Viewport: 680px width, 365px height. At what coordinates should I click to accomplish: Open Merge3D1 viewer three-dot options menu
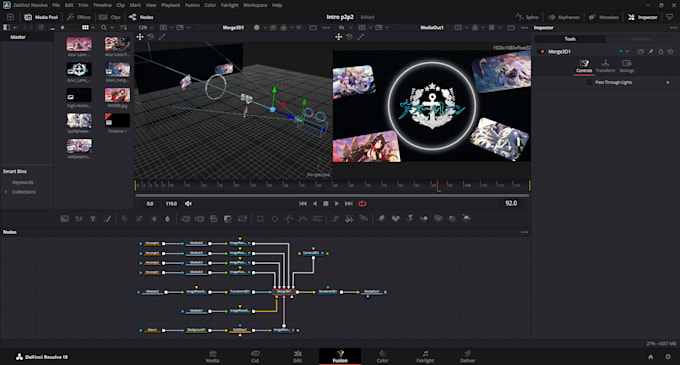326,28
